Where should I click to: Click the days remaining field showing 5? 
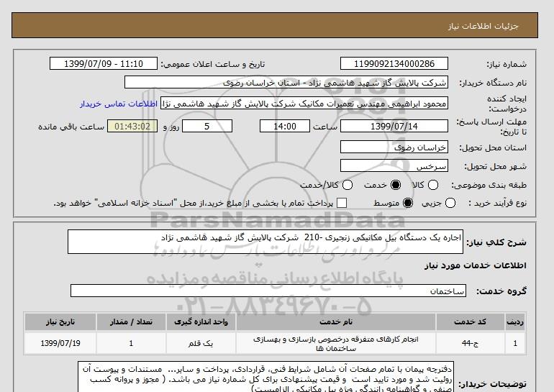207,126
